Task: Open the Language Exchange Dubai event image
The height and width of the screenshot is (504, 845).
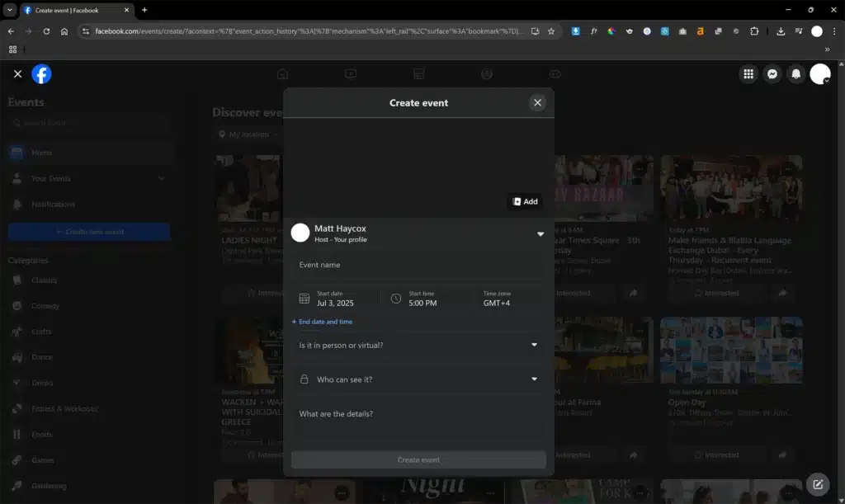Action: pyautogui.click(x=731, y=188)
